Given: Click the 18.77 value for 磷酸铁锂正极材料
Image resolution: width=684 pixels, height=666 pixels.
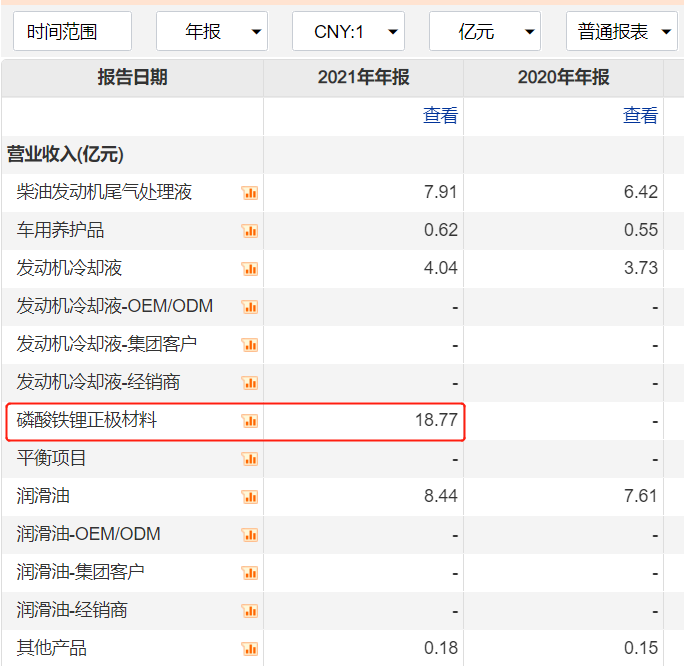Looking at the screenshot, I should click(x=436, y=421).
